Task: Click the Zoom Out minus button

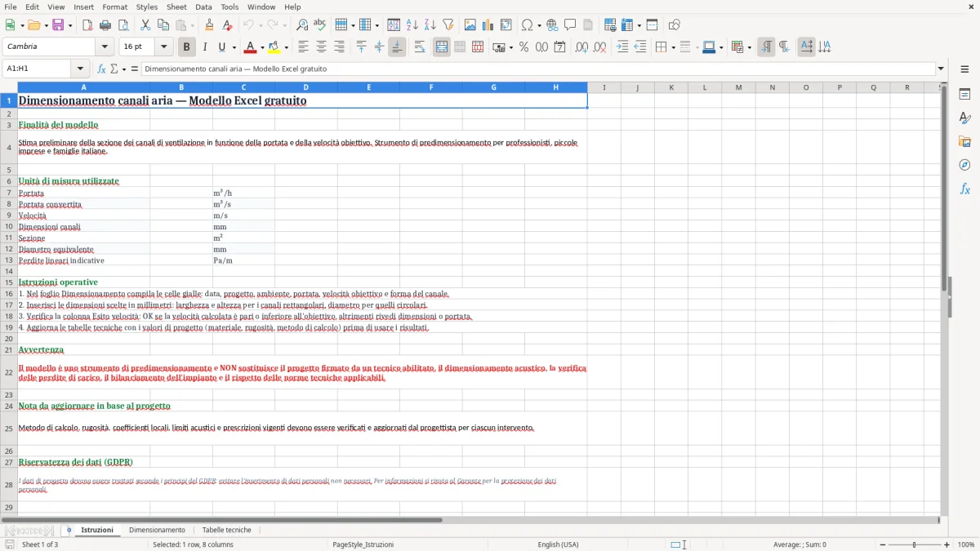Action: pyautogui.click(x=882, y=544)
